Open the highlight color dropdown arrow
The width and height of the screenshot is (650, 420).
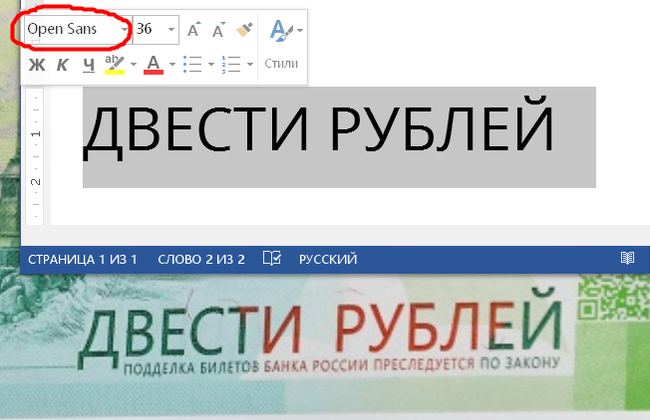133,64
